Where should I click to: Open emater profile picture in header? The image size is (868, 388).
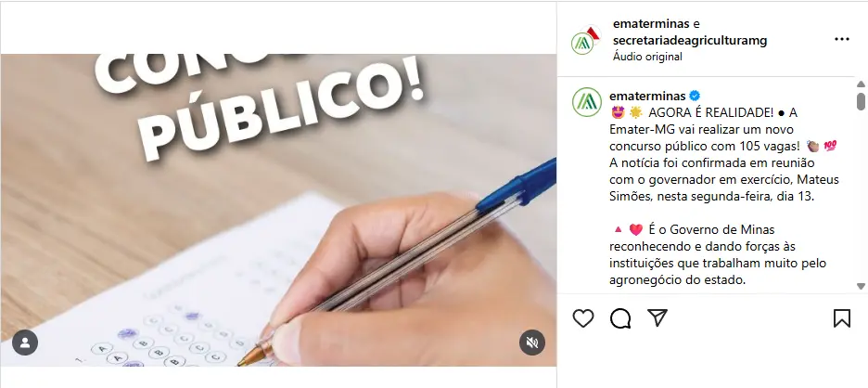point(582,44)
